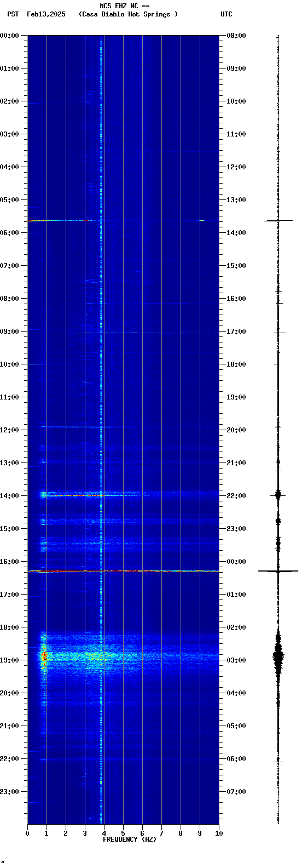Click the 'FREQUENCY (HZ)' axis label
This screenshot has height=868, width=302.
click(x=130, y=840)
